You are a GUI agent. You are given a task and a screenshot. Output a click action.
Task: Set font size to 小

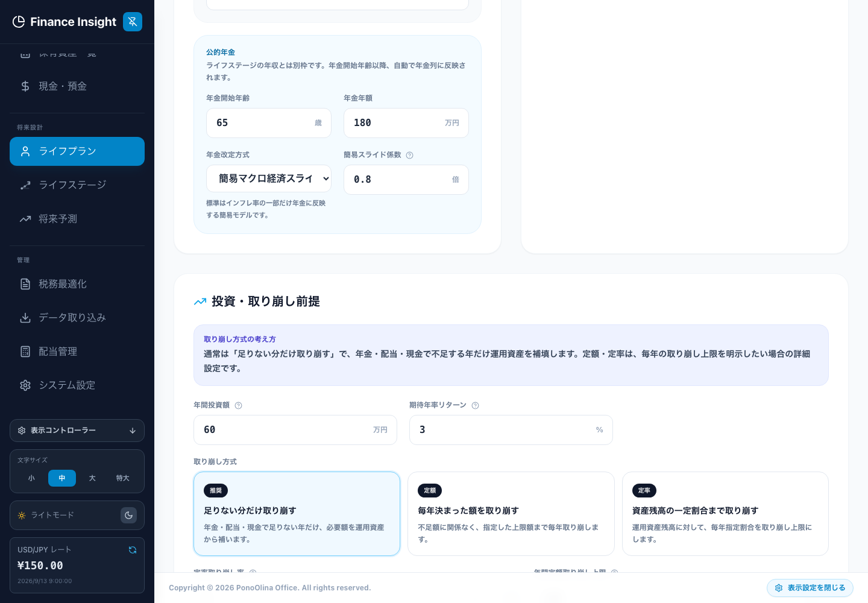[31, 478]
